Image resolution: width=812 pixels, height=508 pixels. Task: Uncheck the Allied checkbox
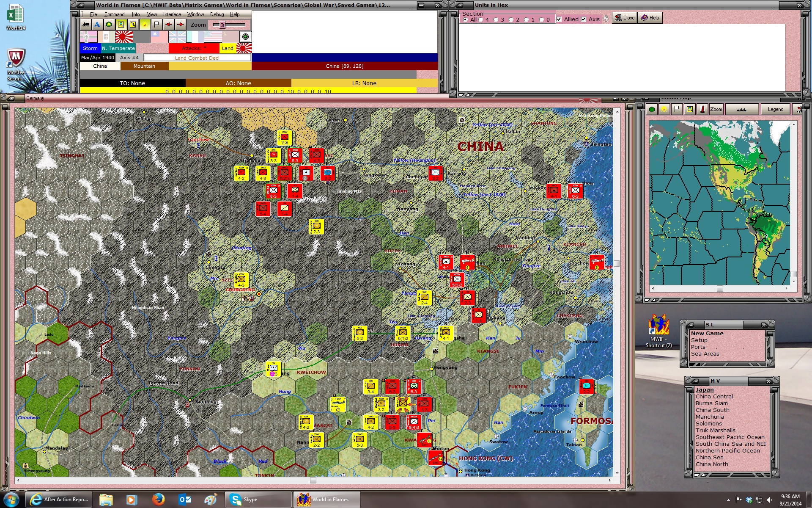point(559,19)
